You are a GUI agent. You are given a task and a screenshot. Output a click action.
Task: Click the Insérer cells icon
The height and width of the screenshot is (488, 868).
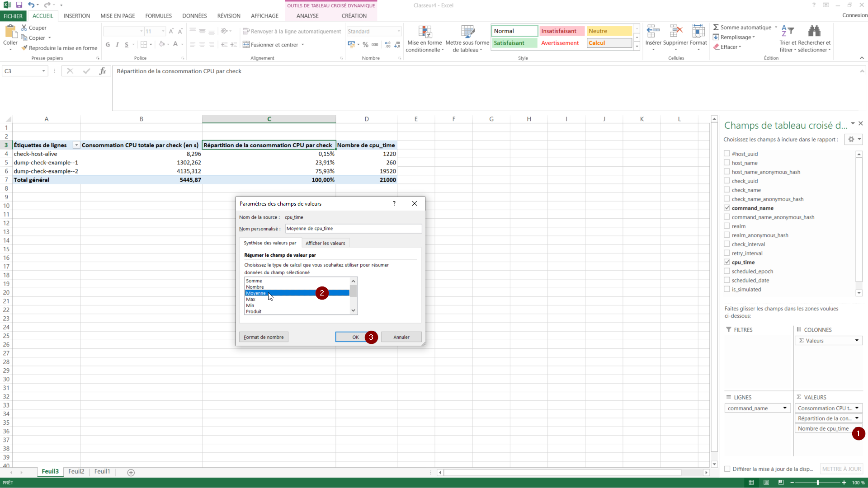click(x=653, y=32)
